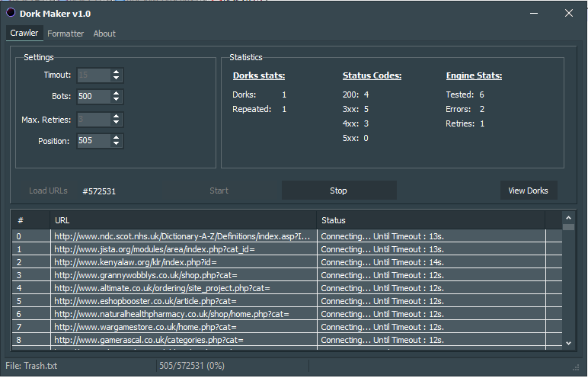Increase Position value with up arrow
This screenshot has height=378, width=588.
pyautogui.click(x=116, y=137)
